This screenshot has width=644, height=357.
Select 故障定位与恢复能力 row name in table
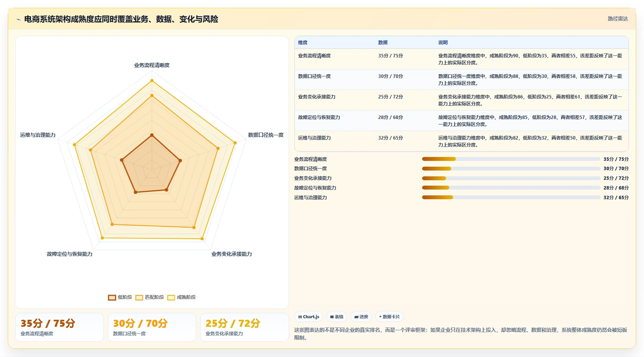pos(319,117)
